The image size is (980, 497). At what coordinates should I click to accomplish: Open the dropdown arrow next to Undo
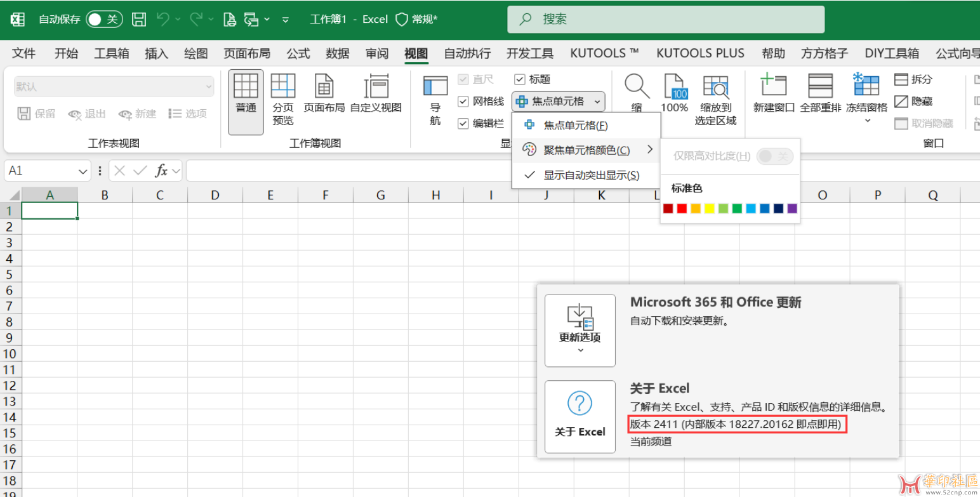tap(177, 20)
